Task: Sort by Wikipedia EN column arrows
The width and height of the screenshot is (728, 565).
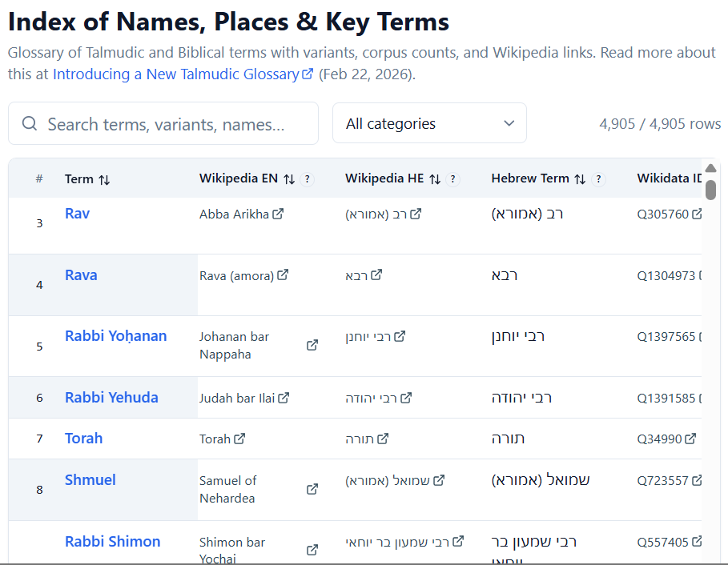Action: pyautogui.click(x=289, y=179)
